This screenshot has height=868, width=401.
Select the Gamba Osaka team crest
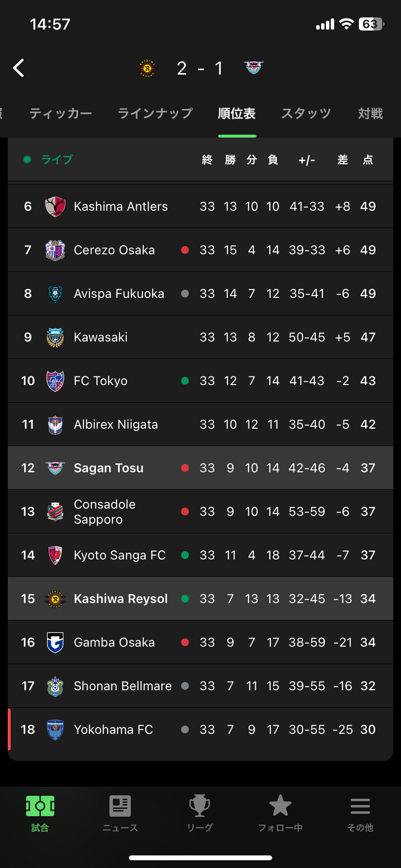pyautogui.click(x=55, y=643)
